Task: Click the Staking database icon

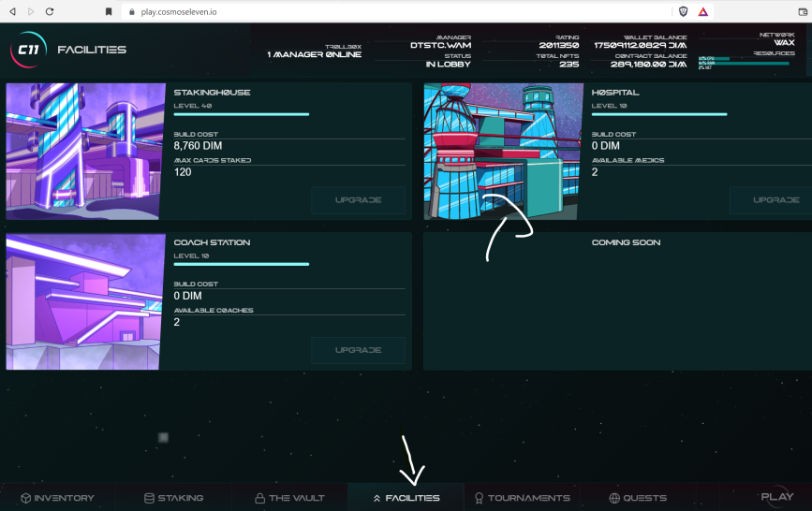Action: [149, 498]
